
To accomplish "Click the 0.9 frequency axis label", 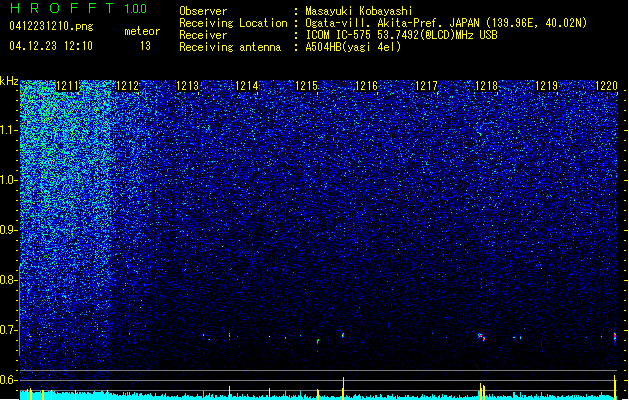I will point(9,230).
